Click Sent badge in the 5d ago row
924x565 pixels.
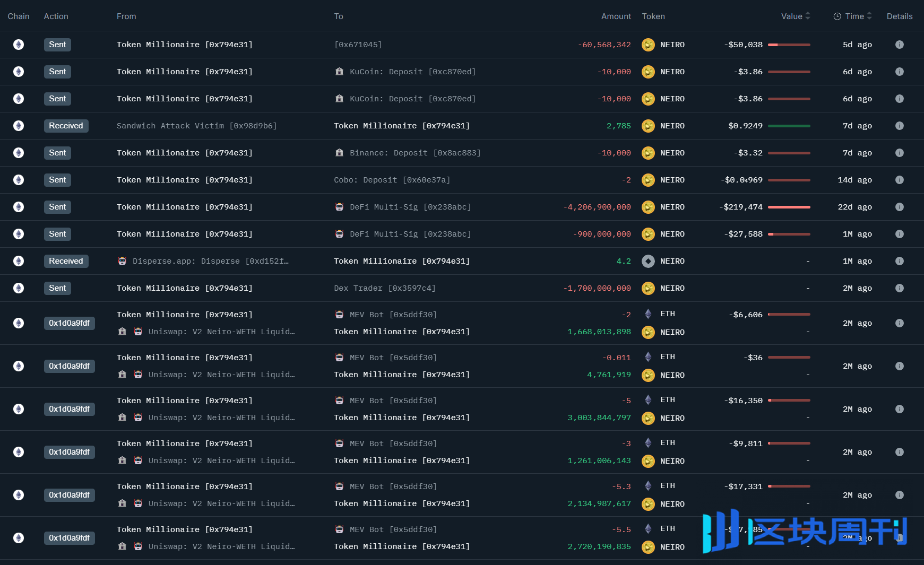click(57, 45)
